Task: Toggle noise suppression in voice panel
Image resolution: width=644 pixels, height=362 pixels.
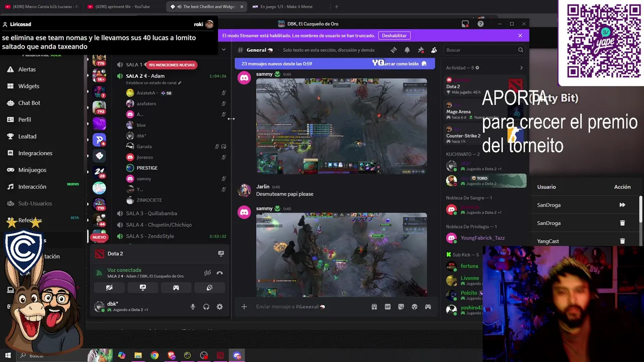Action: pyautogui.click(x=207, y=273)
